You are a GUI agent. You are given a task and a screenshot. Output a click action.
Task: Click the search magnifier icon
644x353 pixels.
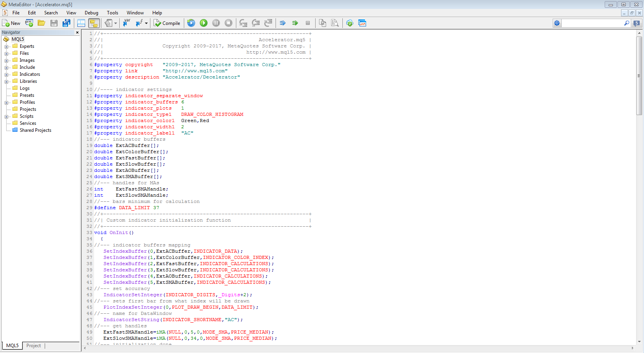pos(627,23)
